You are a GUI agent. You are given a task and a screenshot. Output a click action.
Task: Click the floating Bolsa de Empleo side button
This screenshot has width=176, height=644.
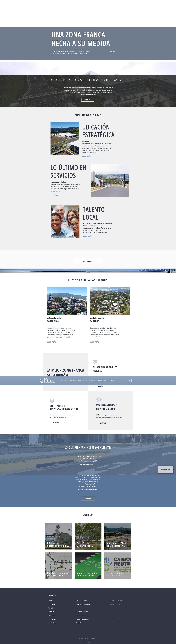(165, 469)
